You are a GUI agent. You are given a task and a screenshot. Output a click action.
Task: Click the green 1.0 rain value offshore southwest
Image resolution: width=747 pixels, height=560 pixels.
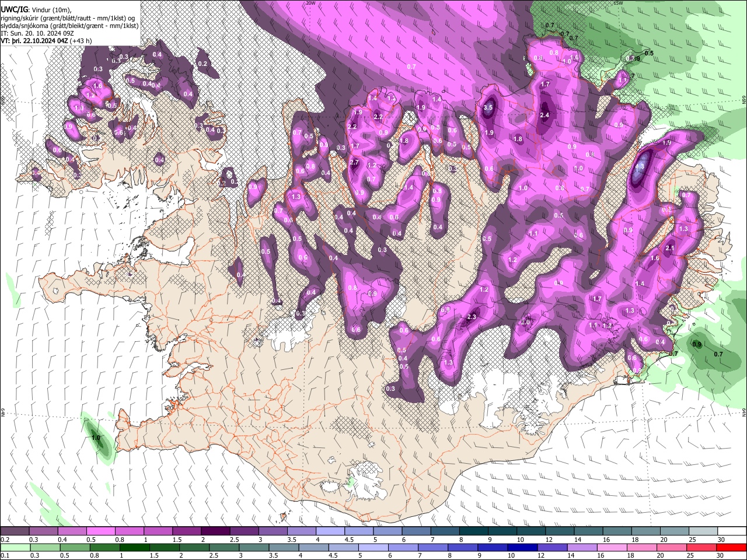[x=96, y=437]
